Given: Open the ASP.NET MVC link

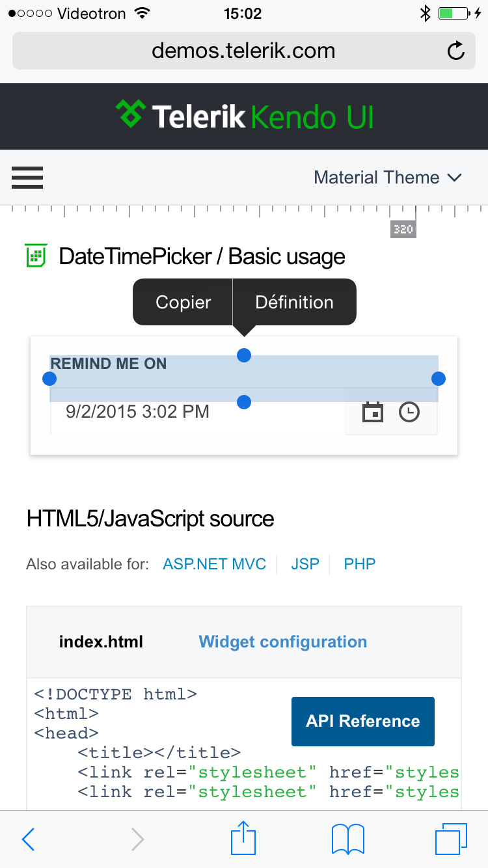Looking at the screenshot, I should pos(214,564).
